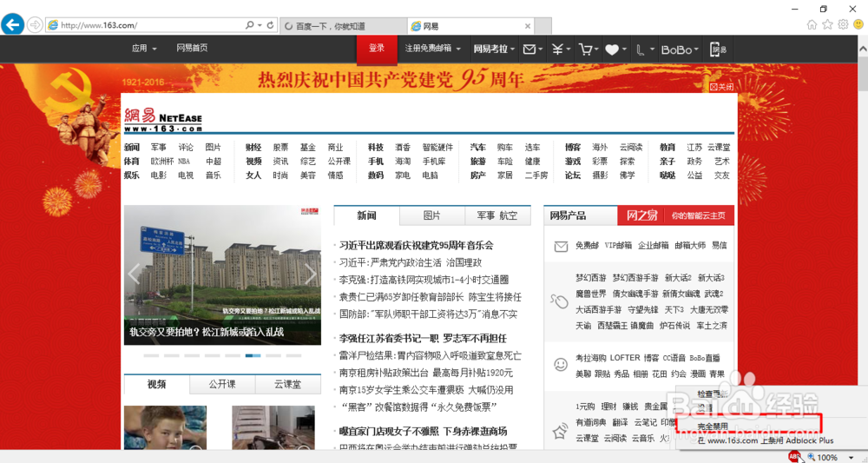Click the mouse game icon in the products panel
Image resolution: width=868 pixels, height=463 pixels.
[559, 301]
